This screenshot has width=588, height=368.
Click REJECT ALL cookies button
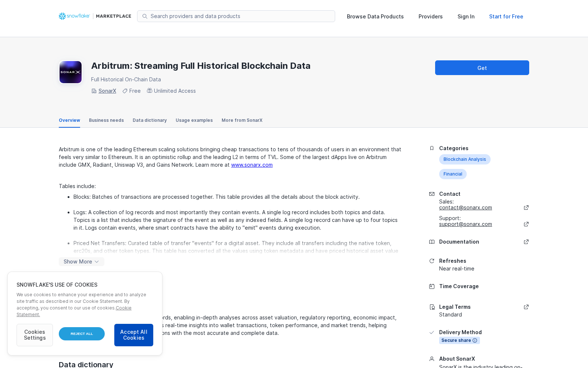[x=82, y=334]
